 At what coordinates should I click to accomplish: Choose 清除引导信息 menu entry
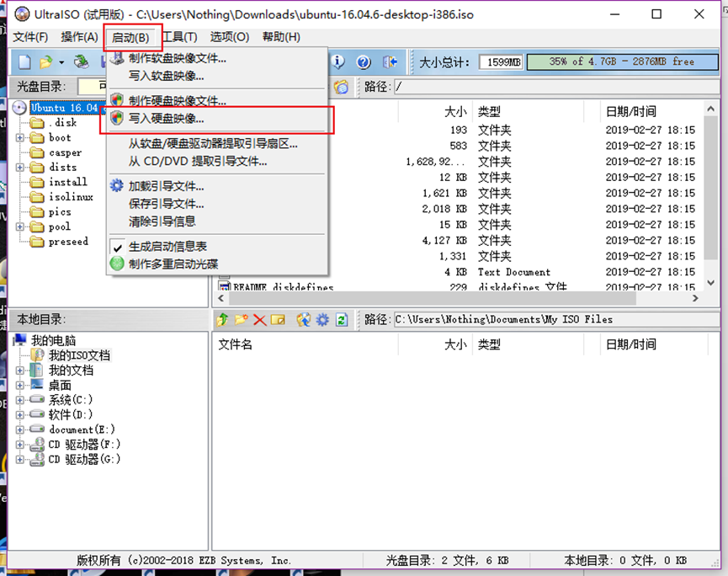tap(217, 221)
